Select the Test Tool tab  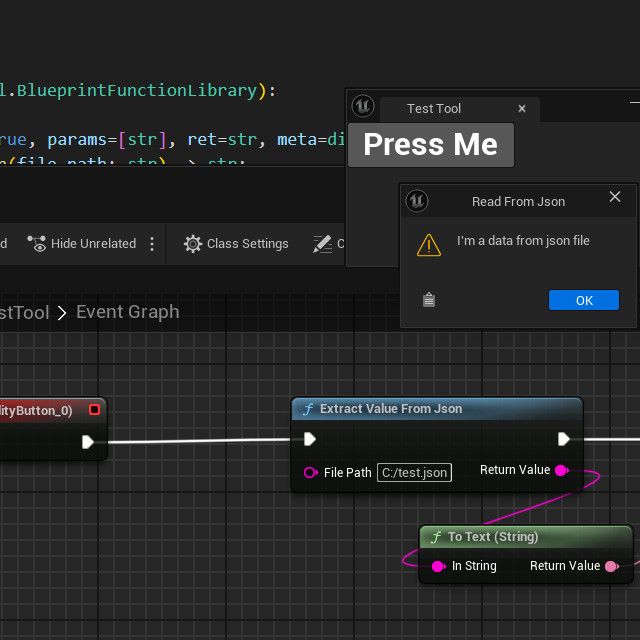click(434, 109)
